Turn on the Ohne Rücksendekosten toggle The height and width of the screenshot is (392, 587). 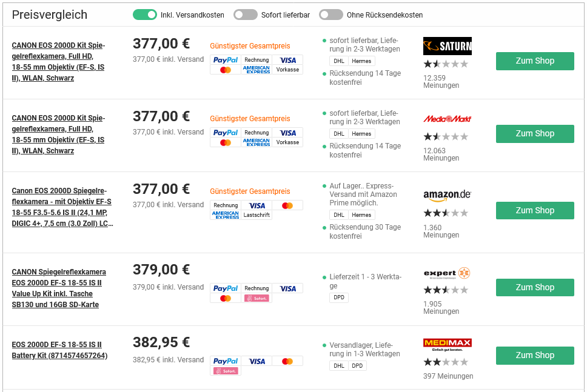(x=331, y=15)
